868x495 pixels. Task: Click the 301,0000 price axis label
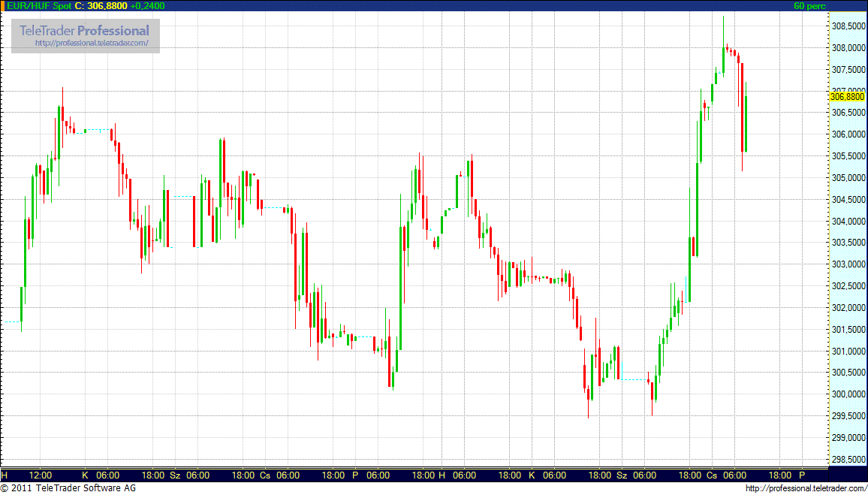848,351
